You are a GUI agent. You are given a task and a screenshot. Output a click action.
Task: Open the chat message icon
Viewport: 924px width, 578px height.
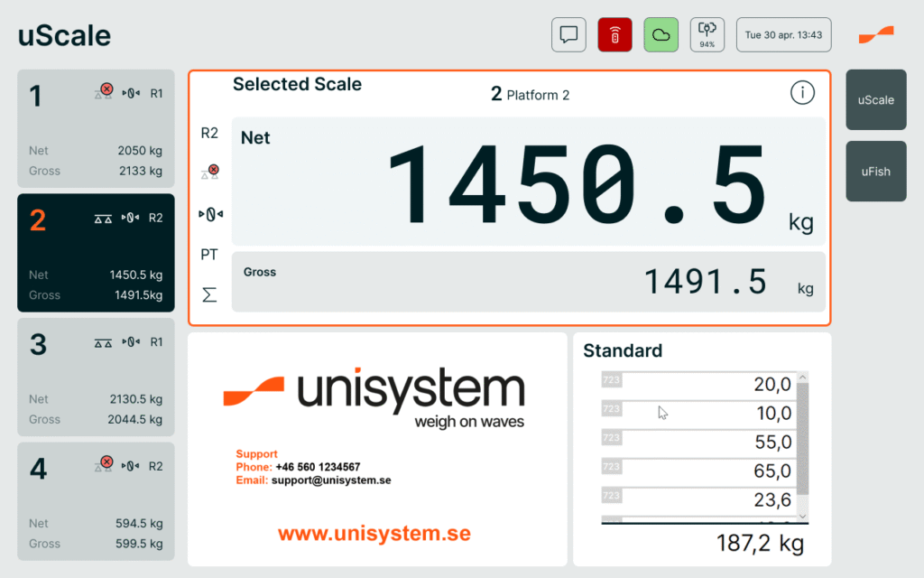pos(568,35)
